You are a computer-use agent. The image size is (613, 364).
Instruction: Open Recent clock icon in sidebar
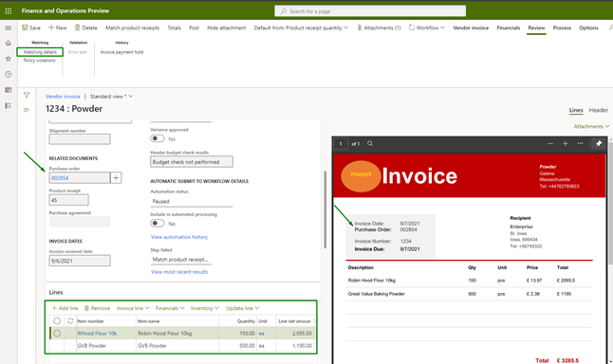(x=9, y=74)
